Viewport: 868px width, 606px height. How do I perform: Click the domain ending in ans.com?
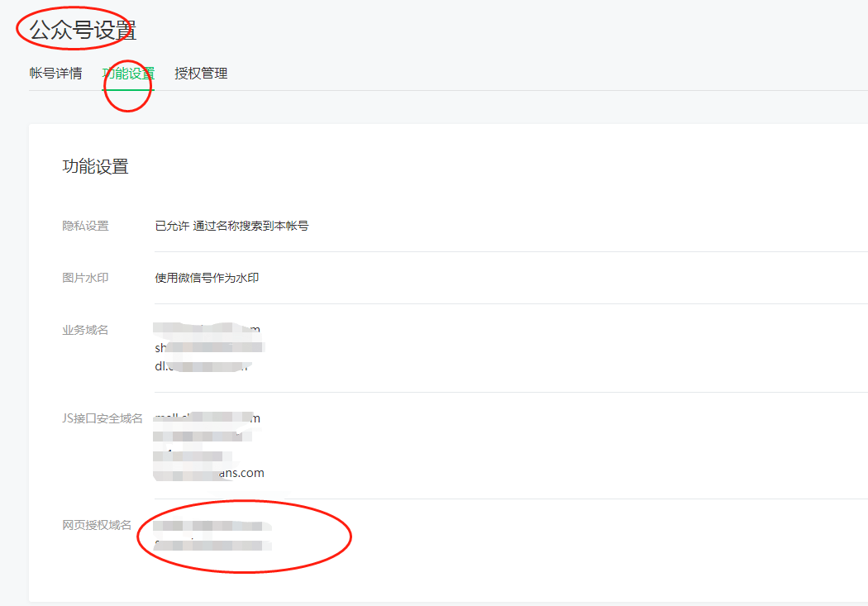point(207,473)
